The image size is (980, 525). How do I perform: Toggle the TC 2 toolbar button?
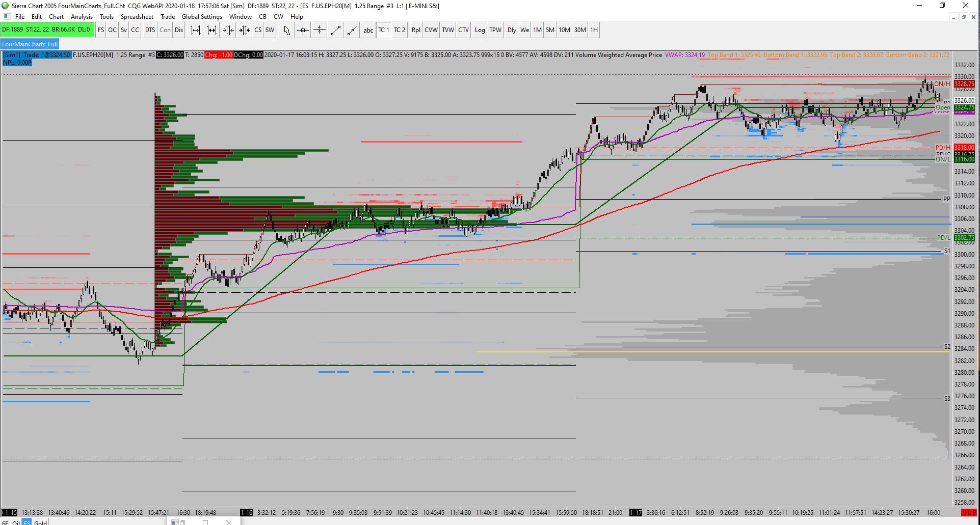400,30
